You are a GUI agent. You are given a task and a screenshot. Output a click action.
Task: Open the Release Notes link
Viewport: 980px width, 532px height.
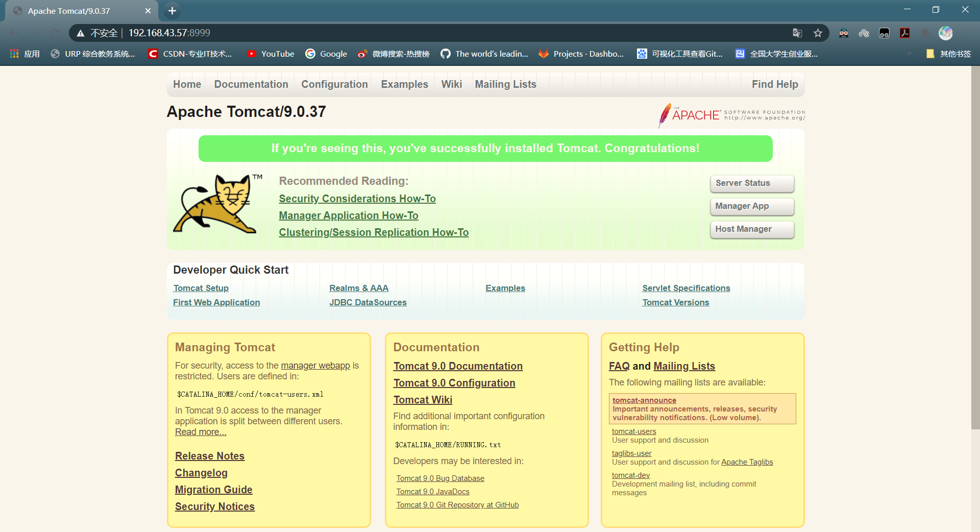coord(210,456)
